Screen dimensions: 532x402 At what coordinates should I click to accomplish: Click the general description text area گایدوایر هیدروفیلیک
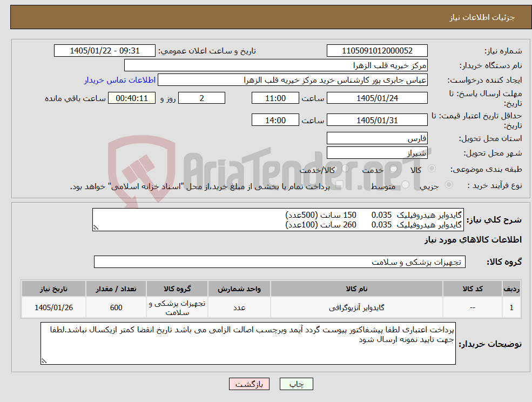278,220
